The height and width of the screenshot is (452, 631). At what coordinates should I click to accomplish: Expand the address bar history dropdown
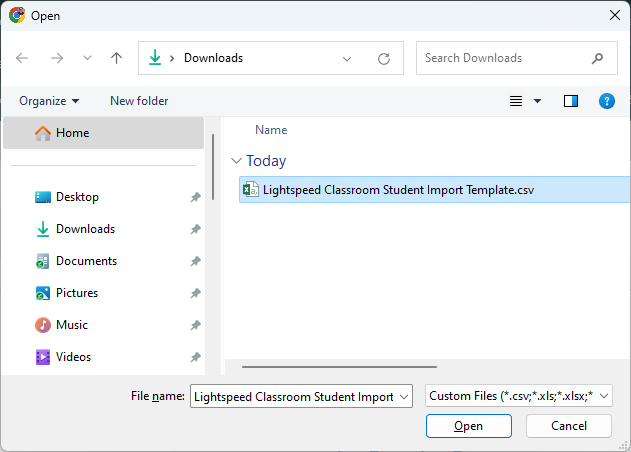click(x=346, y=59)
